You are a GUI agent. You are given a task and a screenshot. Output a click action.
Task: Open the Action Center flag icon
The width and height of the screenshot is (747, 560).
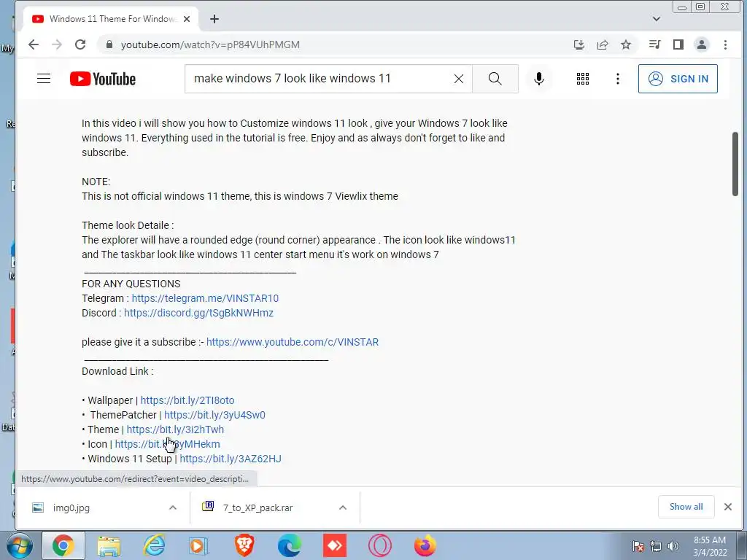coord(638,546)
